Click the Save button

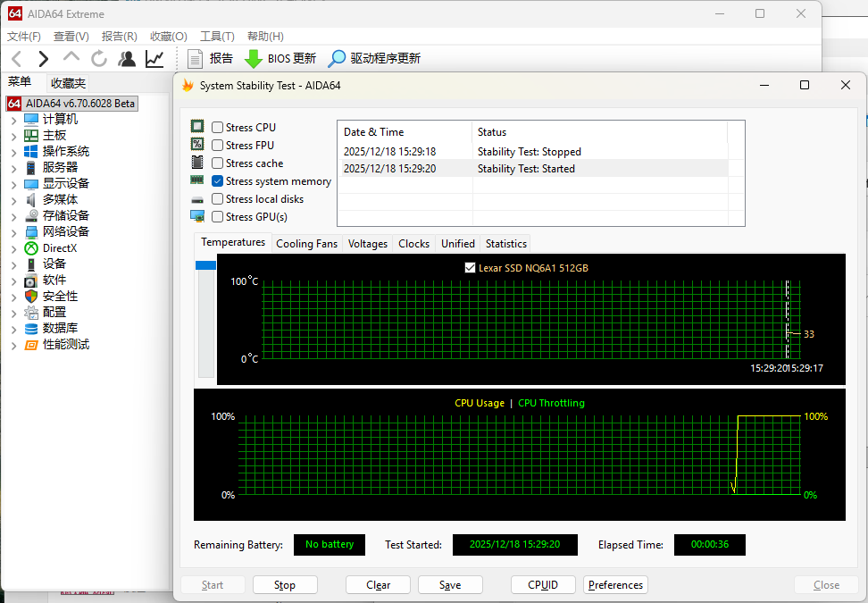pyautogui.click(x=450, y=585)
